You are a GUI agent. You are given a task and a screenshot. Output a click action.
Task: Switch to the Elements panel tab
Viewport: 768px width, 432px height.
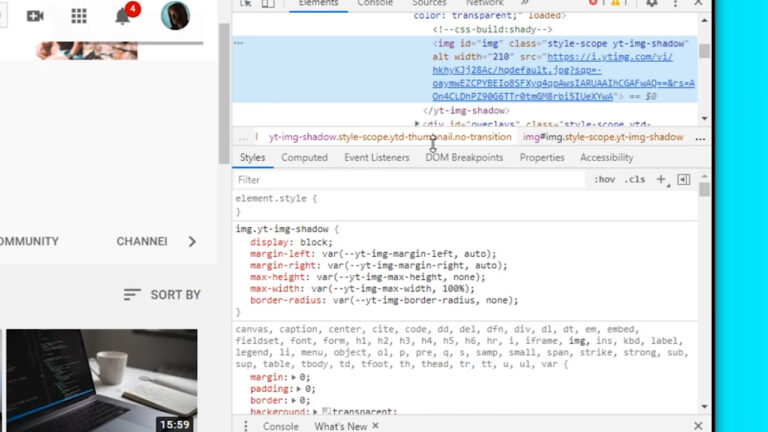coord(318,3)
